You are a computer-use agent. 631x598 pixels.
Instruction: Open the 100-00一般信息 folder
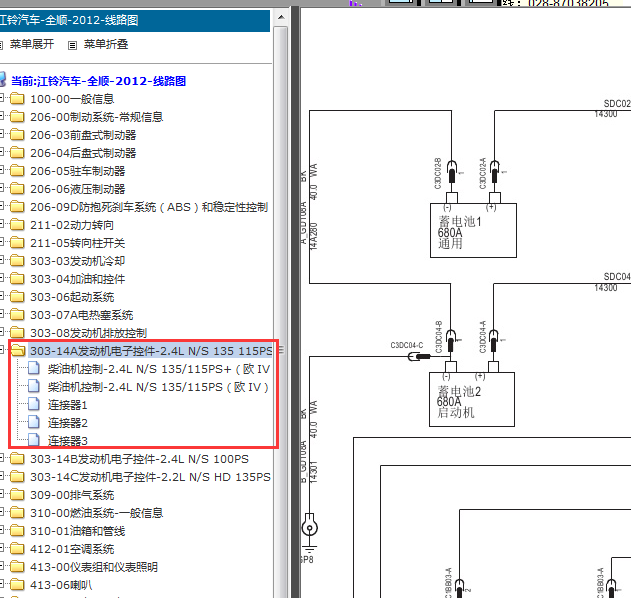point(72,99)
